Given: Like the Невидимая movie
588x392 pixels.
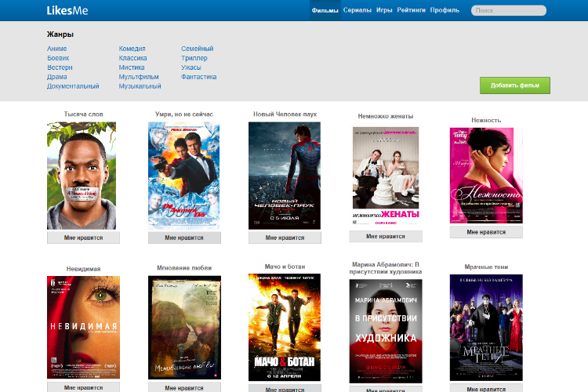Looking at the screenshot, I should tap(83, 387).
